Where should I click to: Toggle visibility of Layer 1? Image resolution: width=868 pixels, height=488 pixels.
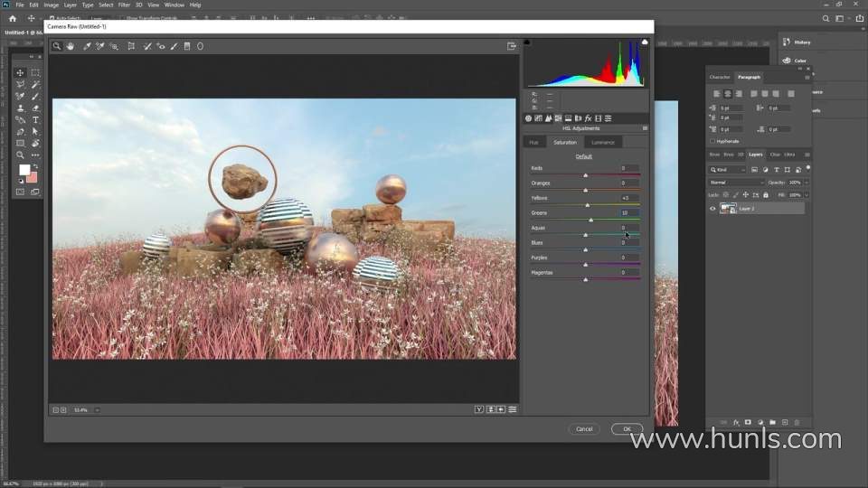(x=712, y=209)
